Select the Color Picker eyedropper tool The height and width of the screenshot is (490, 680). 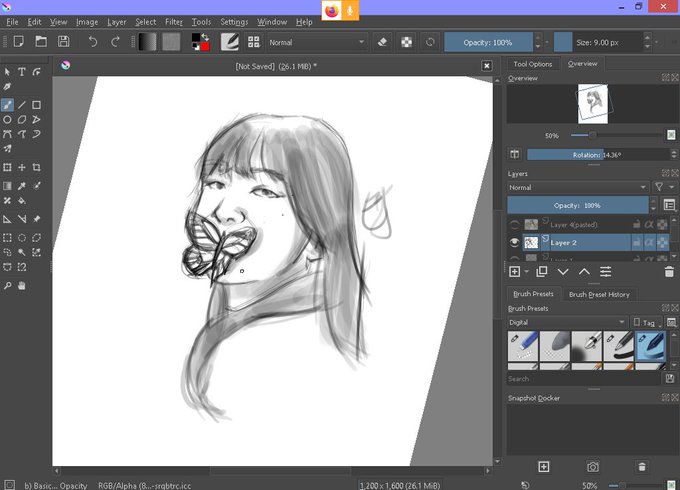click(22, 186)
